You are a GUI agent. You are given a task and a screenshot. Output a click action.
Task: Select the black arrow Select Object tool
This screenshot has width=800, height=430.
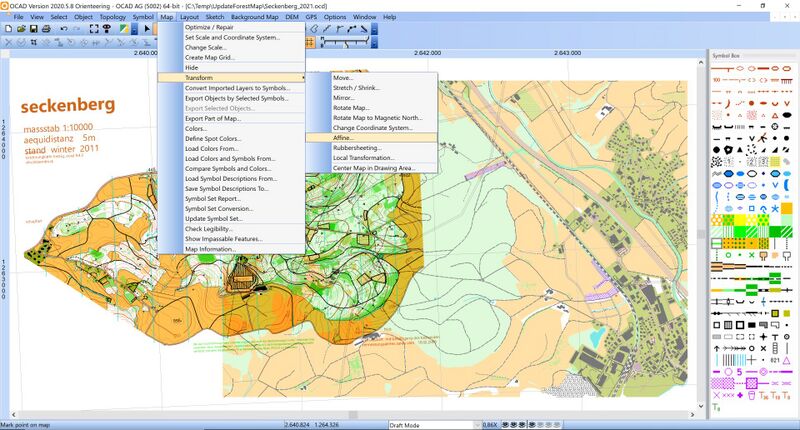point(147,29)
